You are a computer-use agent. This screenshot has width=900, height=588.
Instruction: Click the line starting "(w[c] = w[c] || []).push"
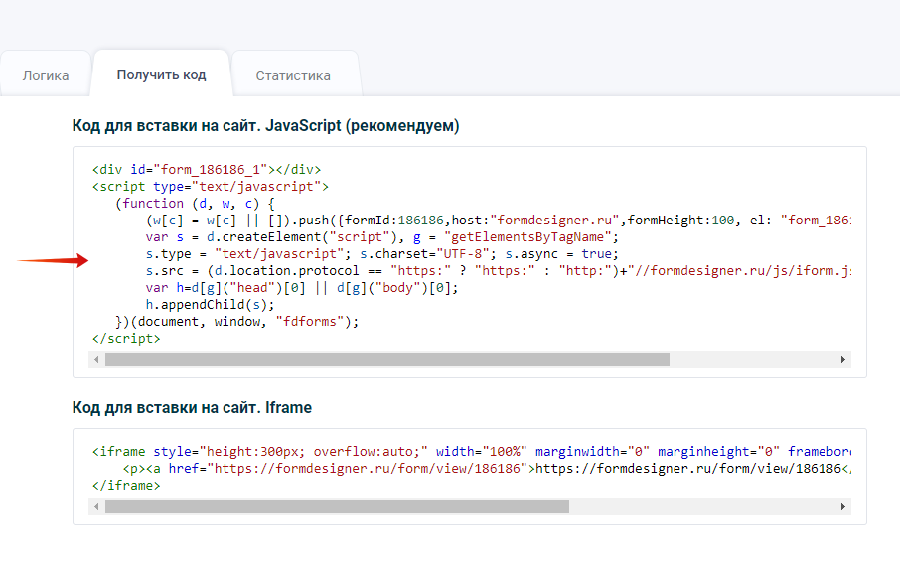coord(499,220)
